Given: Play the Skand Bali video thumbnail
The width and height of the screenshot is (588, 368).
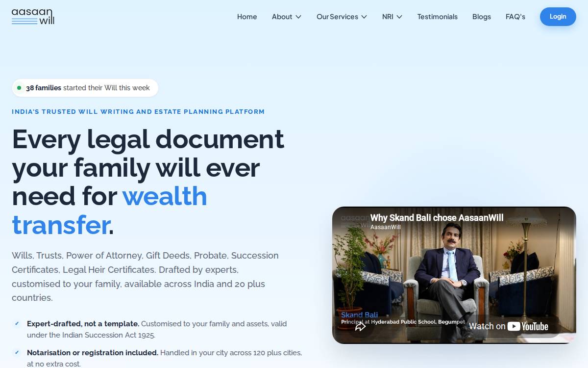Looking at the screenshot, I should pos(454,275).
